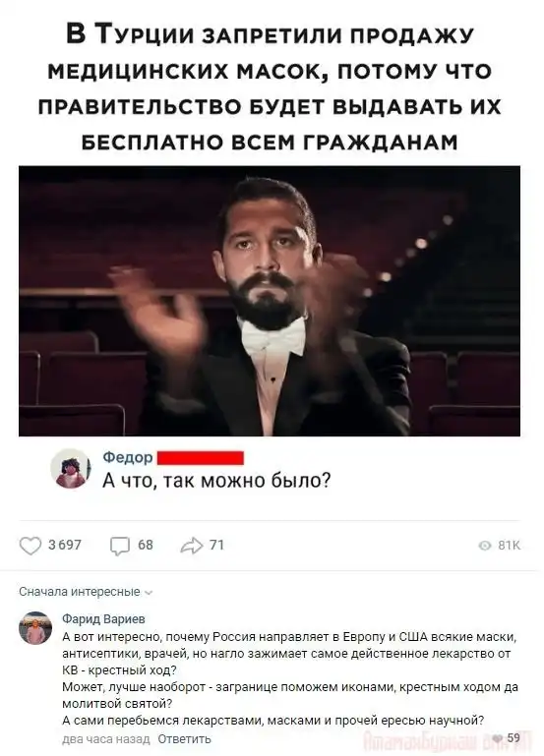Expand the Сначала интересные sort dropdown
The width and height of the screenshot is (544, 756).
[86, 592]
